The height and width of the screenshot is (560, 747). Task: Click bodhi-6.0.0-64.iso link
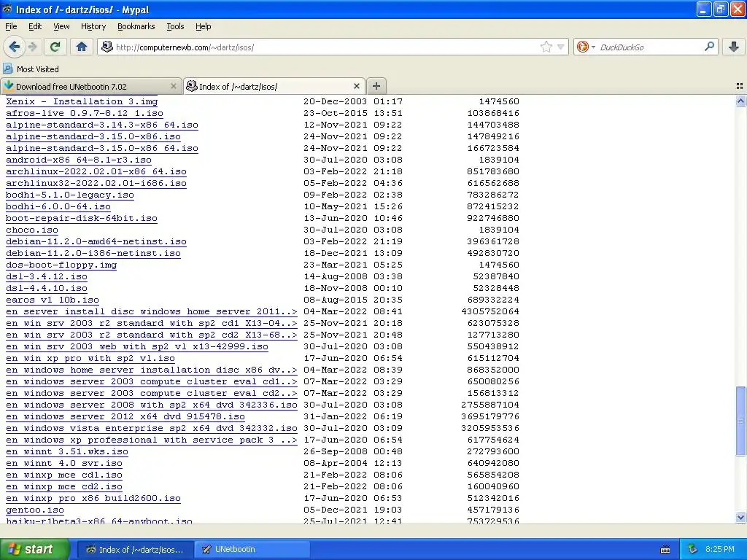pos(58,206)
